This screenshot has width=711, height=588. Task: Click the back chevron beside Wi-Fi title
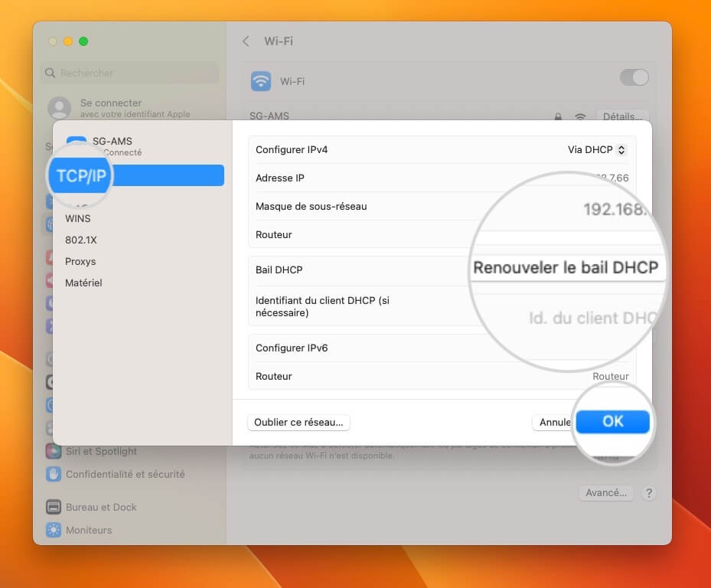tap(246, 41)
